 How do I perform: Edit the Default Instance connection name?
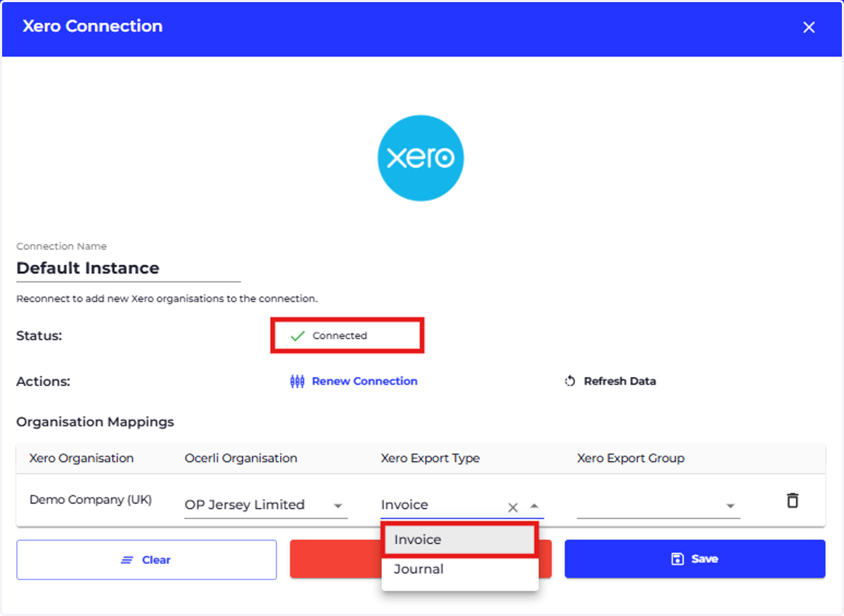coord(128,268)
